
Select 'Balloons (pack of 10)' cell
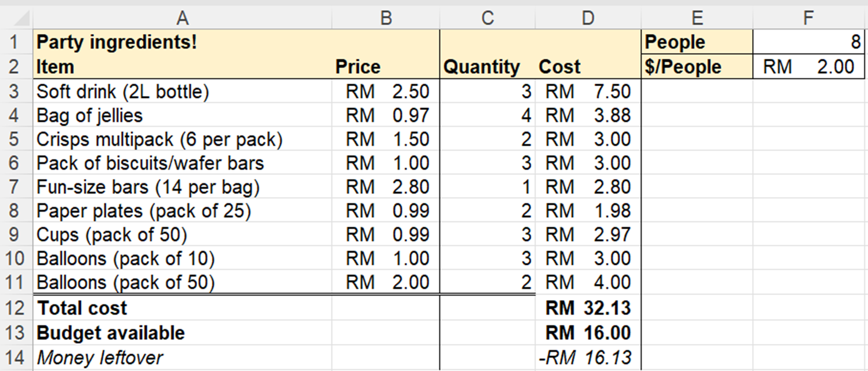(182, 259)
